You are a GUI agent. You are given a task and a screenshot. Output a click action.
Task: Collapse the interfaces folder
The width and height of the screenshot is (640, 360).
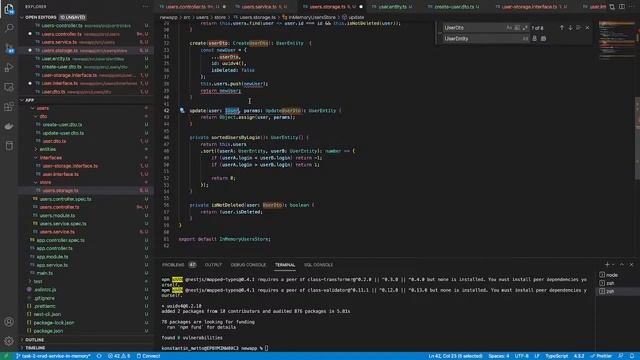[36, 158]
